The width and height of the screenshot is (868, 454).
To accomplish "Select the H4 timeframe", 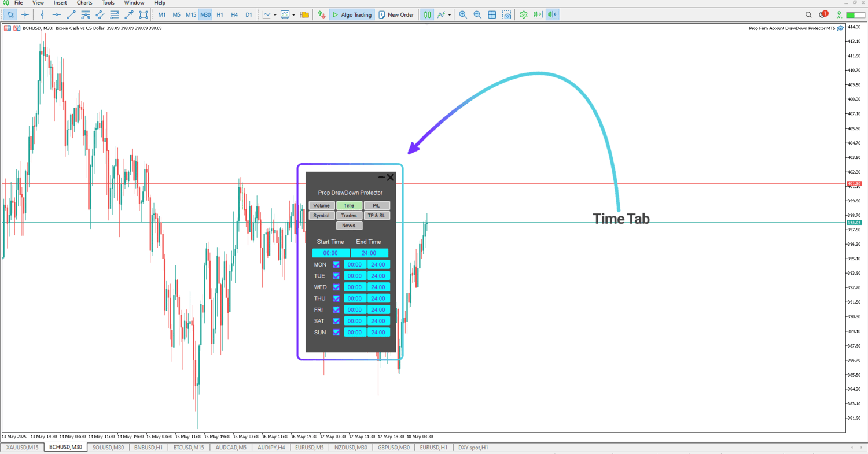I will [234, 14].
